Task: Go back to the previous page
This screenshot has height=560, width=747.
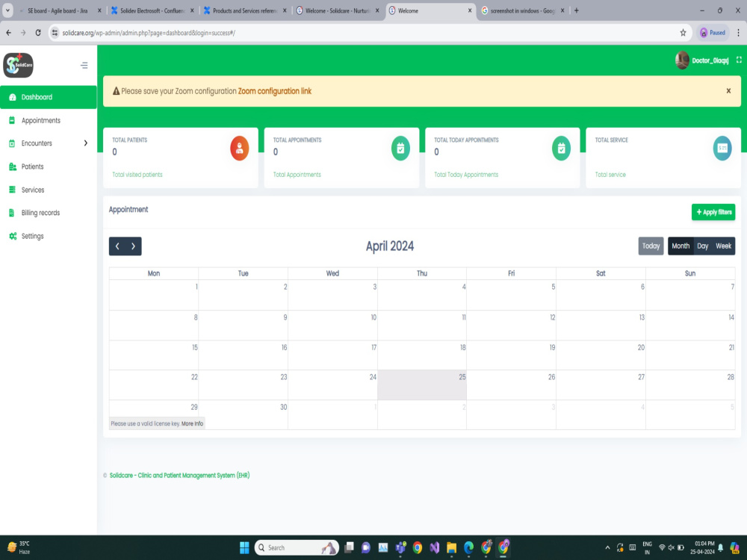Action: click(8, 33)
